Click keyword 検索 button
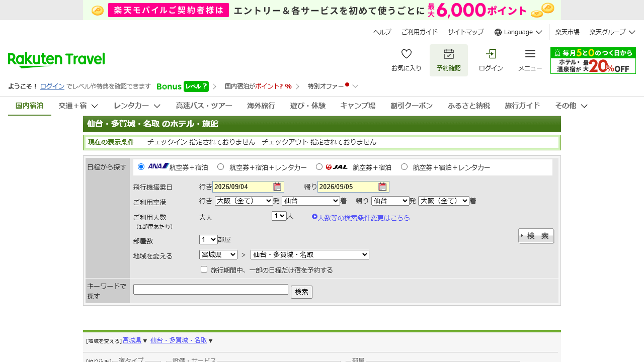 point(301,292)
